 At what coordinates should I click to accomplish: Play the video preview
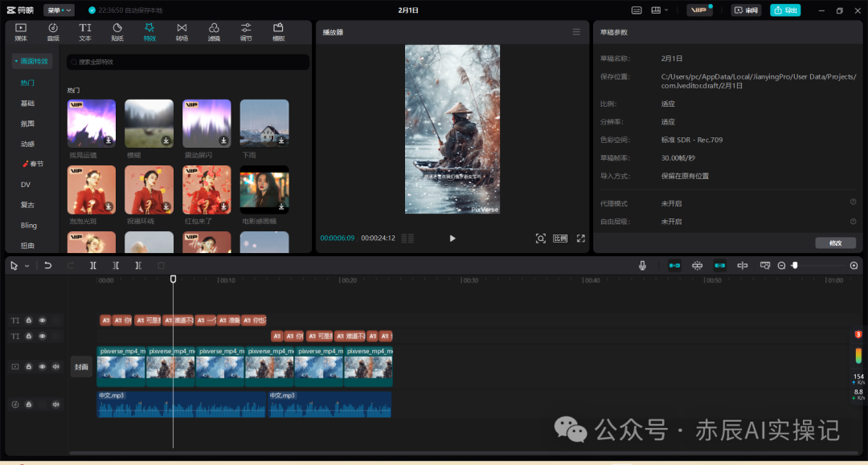tap(452, 239)
